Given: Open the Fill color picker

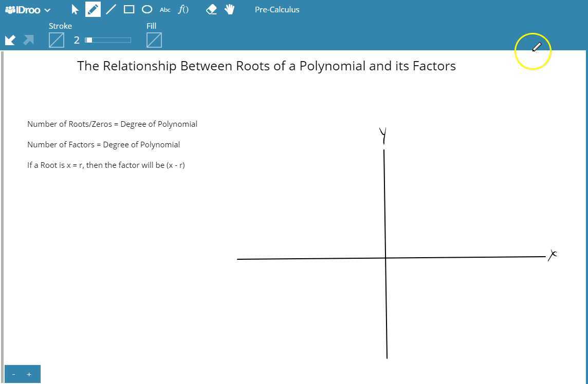Looking at the screenshot, I should 154,40.
